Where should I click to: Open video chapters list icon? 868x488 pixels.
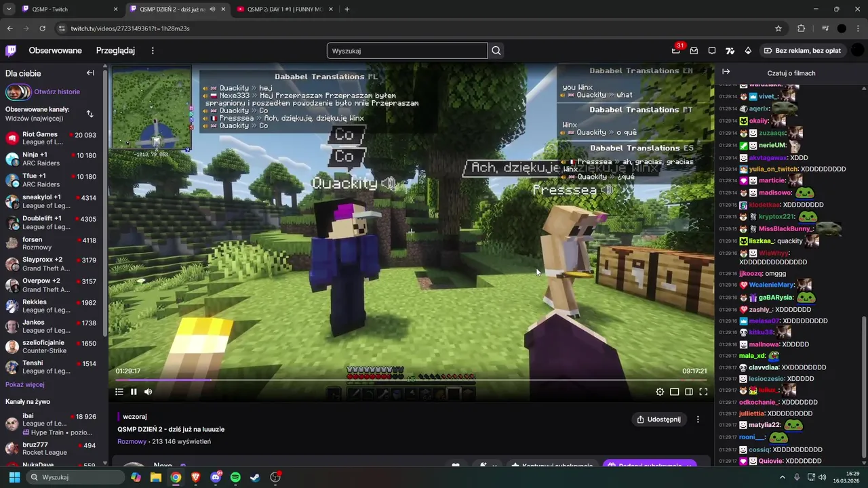(x=119, y=392)
